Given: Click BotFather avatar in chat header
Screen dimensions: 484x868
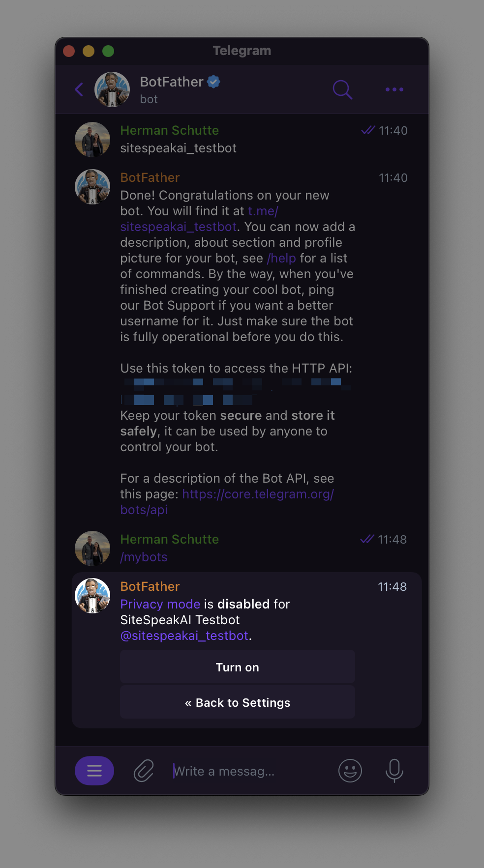Looking at the screenshot, I should [x=112, y=89].
